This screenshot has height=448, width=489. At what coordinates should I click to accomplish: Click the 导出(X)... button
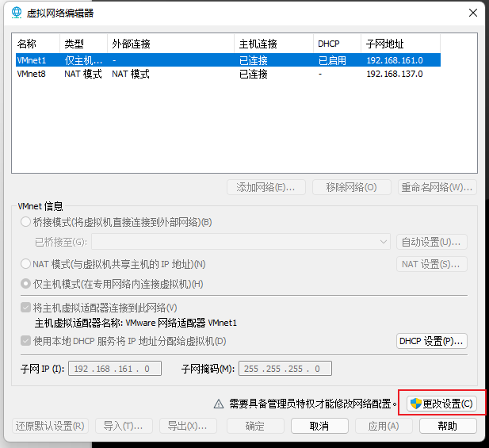tap(188, 426)
